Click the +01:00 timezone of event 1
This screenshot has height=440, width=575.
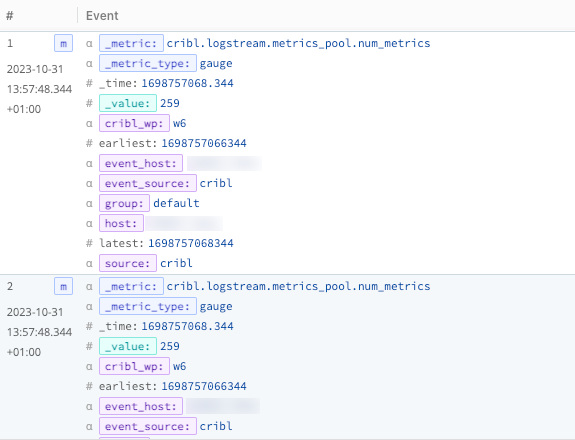click(24, 109)
